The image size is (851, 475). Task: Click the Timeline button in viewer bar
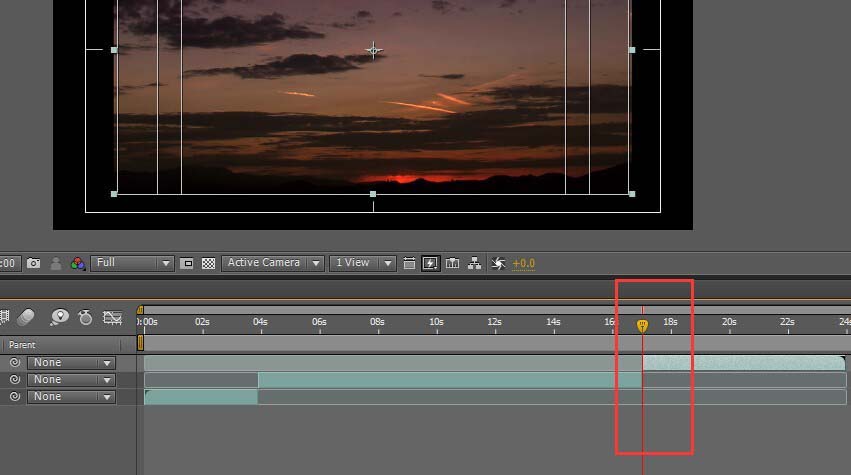[453, 263]
